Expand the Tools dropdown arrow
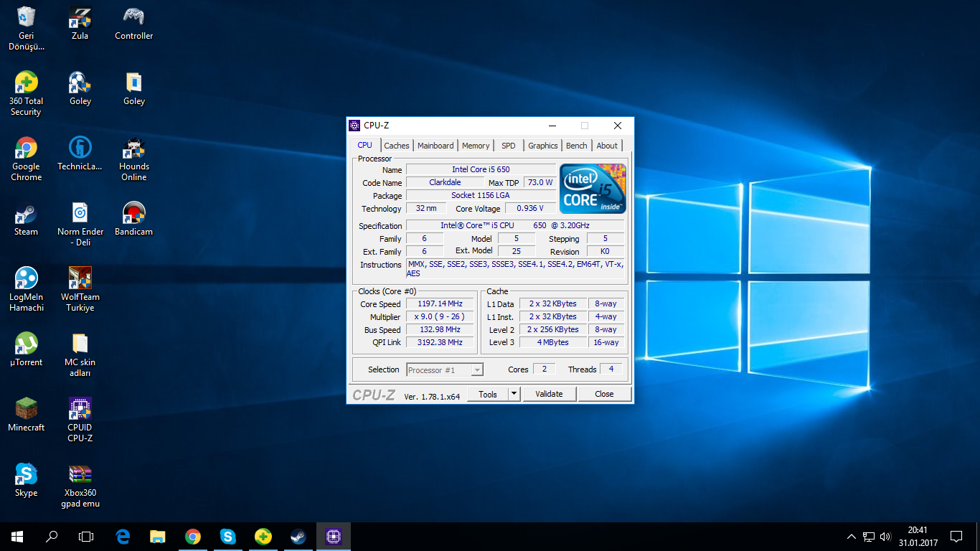Viewport: 980px width, 551px height. (514, 394)
